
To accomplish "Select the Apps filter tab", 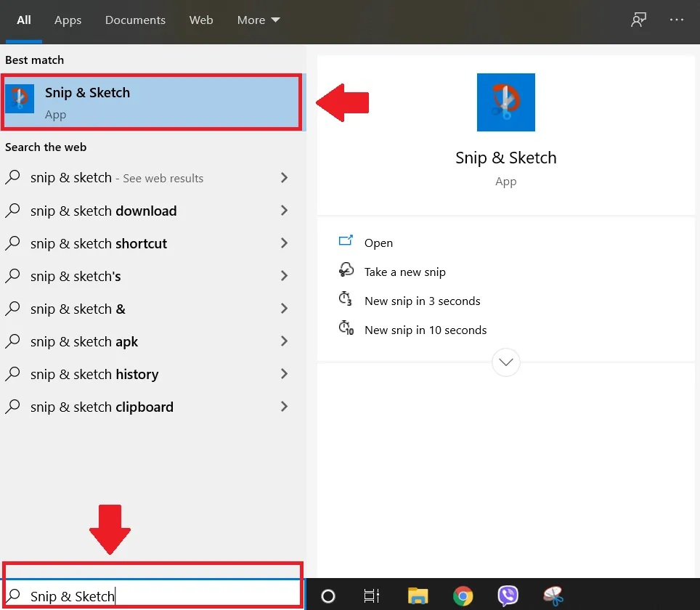I will [x=68, y=20].
